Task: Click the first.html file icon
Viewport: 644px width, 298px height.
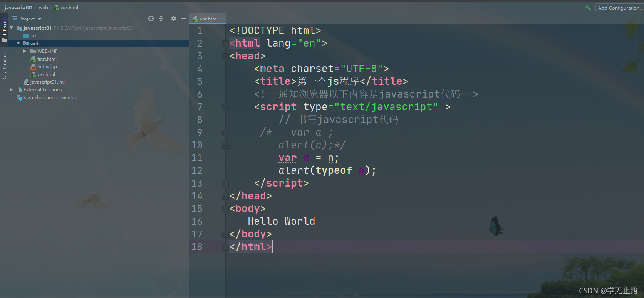Action: [x=33, y=59]
